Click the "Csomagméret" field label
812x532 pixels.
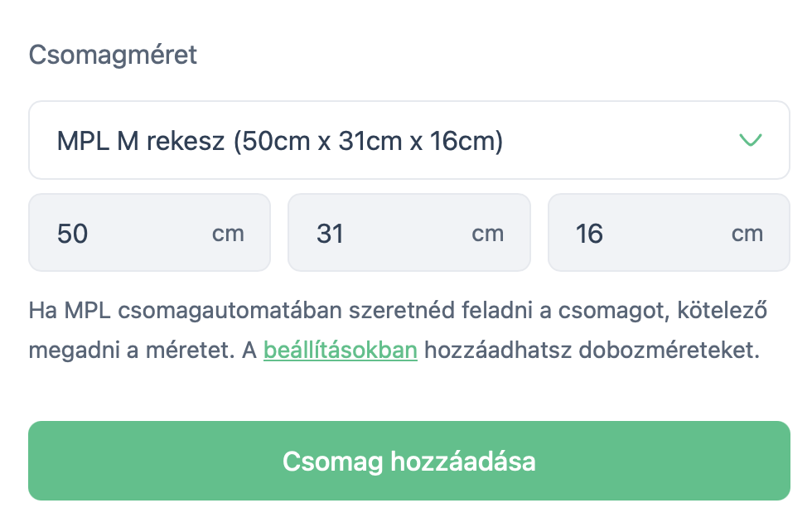(114, 56)
